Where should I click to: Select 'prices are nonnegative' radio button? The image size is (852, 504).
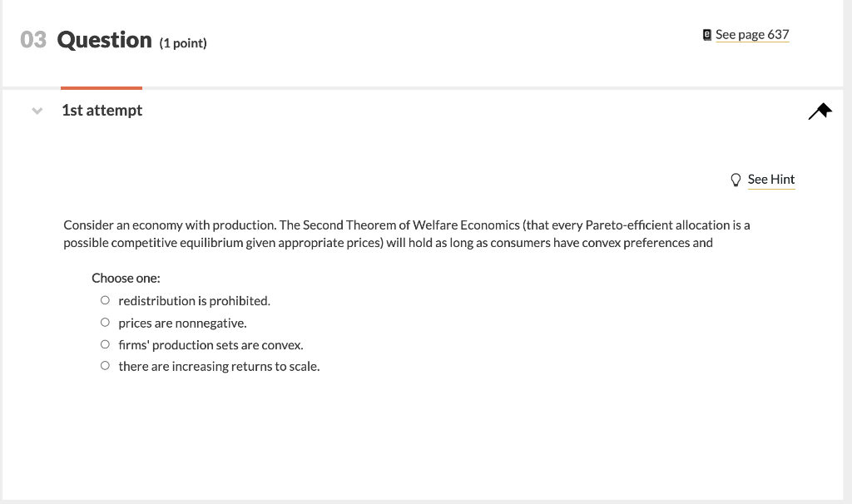tap(105, 322)
